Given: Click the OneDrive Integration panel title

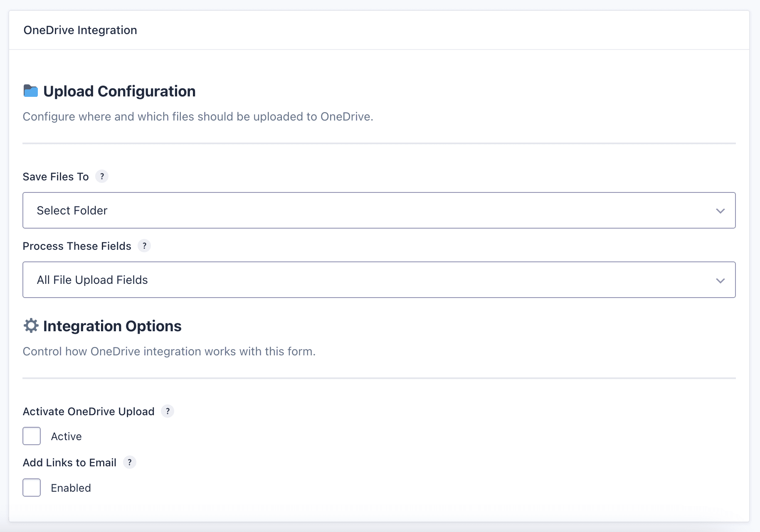Looking at the screenshot, I should (80, 30).
